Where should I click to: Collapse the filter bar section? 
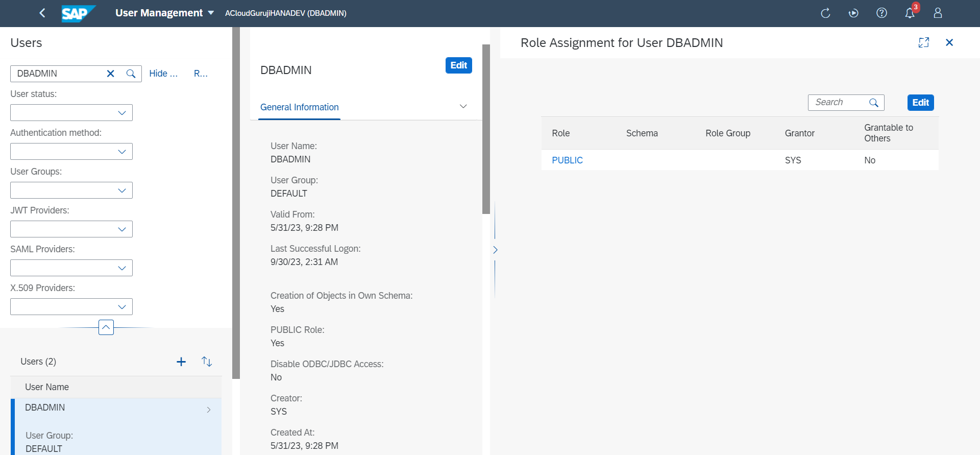coord(106,327)
